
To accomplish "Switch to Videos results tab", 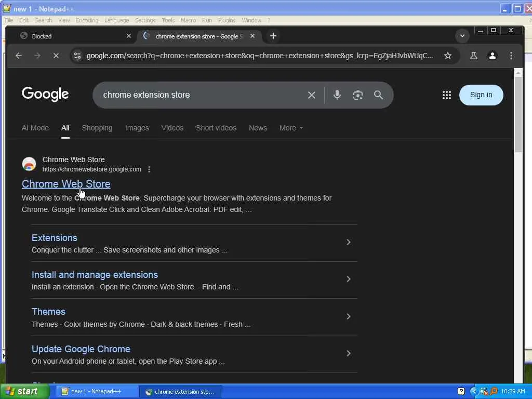I will click(172, 128).
